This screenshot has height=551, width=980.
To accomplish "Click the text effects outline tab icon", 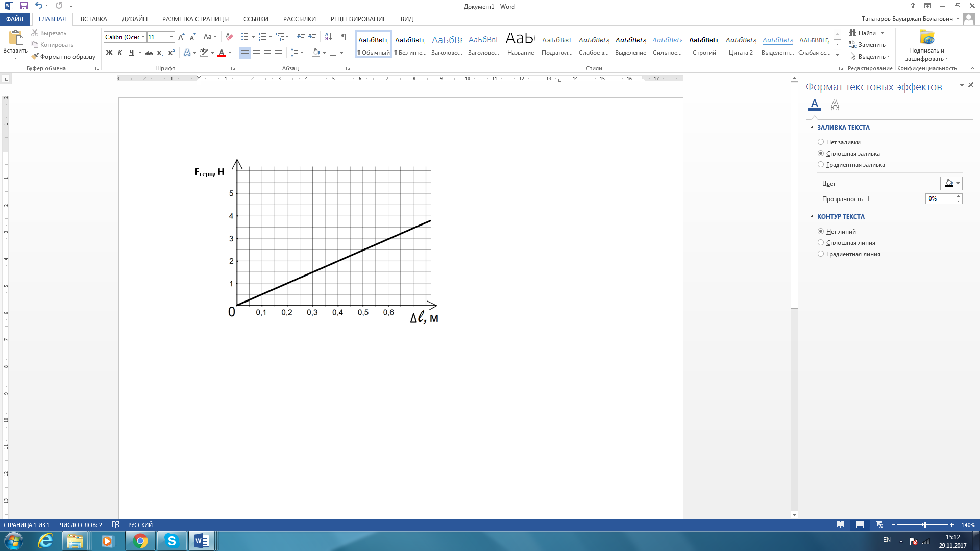I will pos(835,105).
